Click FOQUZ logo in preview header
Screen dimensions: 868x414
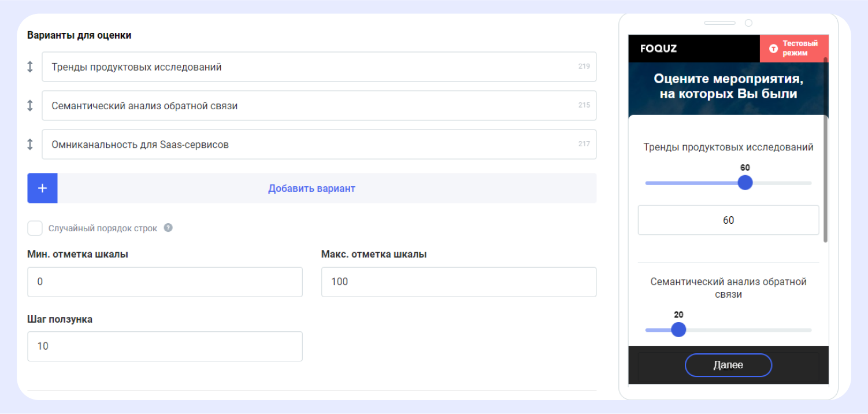tap(658, 49)
